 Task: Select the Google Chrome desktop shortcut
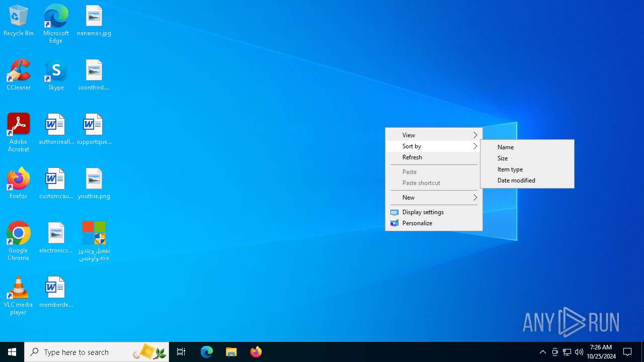point(19,241)
